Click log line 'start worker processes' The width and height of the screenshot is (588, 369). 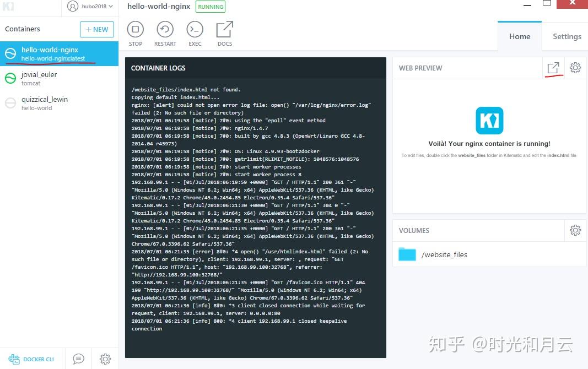point(217,167)
